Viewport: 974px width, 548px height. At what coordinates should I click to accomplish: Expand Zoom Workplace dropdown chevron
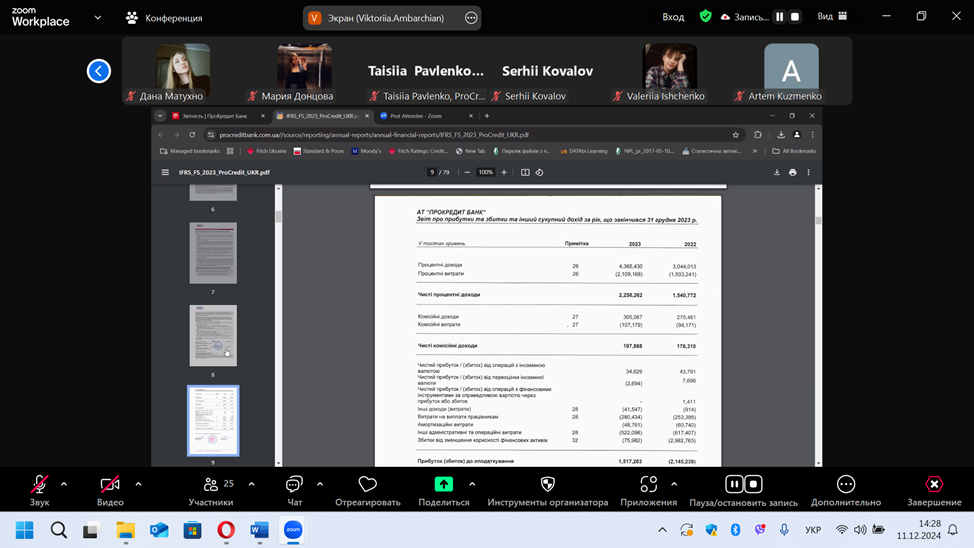click(98, 17)
